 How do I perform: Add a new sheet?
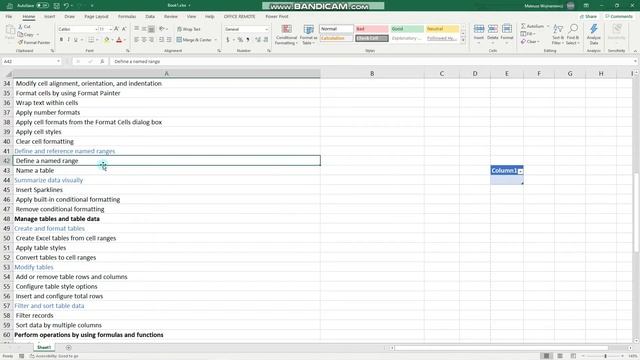tap(68, 348)
